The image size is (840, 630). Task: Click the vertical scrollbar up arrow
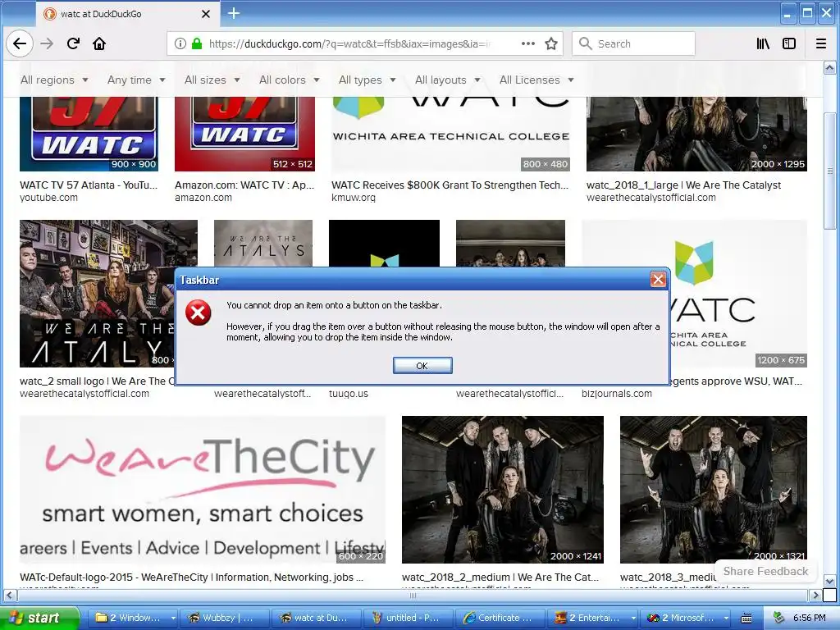click(x=829, y=68)
